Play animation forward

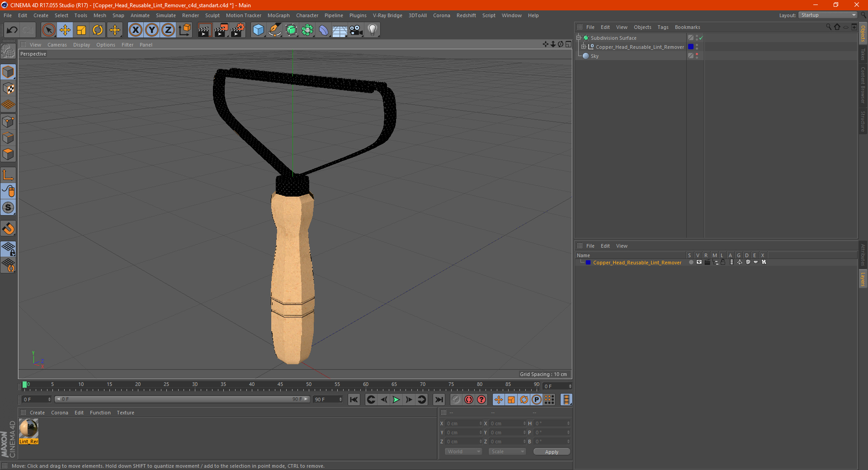pos(396,399)
